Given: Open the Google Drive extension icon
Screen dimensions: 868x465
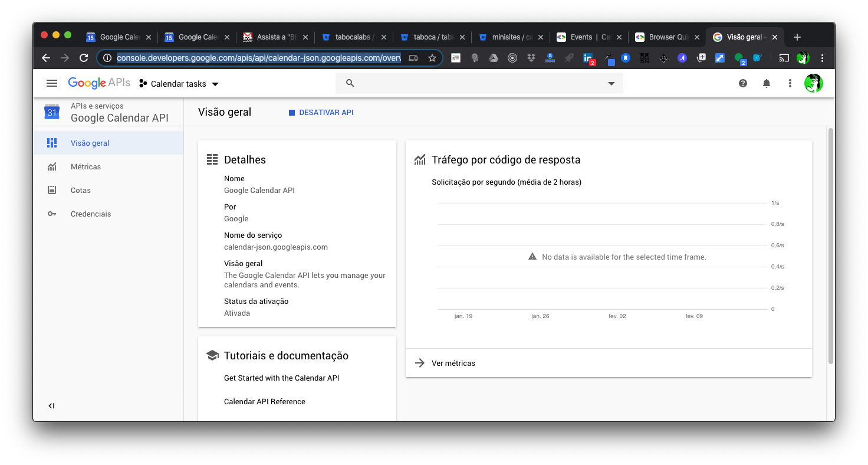Looking at the screenshot, I should [x=494, y=58].
